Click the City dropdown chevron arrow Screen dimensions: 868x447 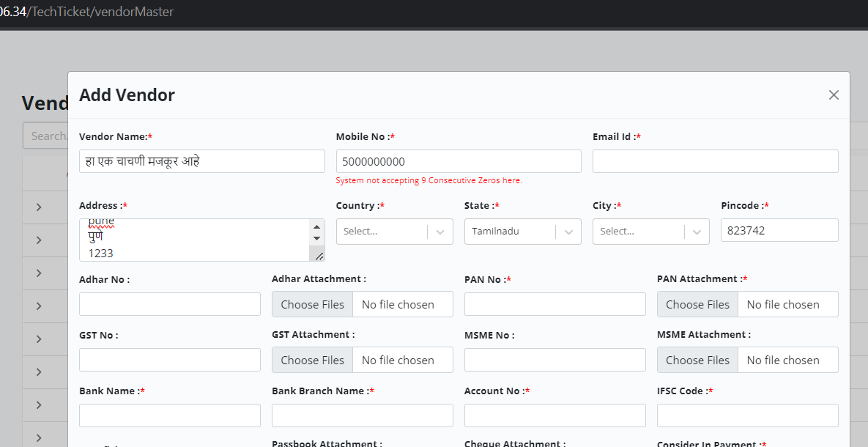697,232
